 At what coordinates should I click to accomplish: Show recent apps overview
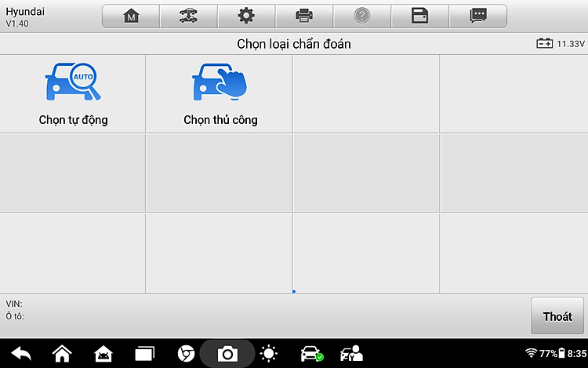click(x=145, y=354)
